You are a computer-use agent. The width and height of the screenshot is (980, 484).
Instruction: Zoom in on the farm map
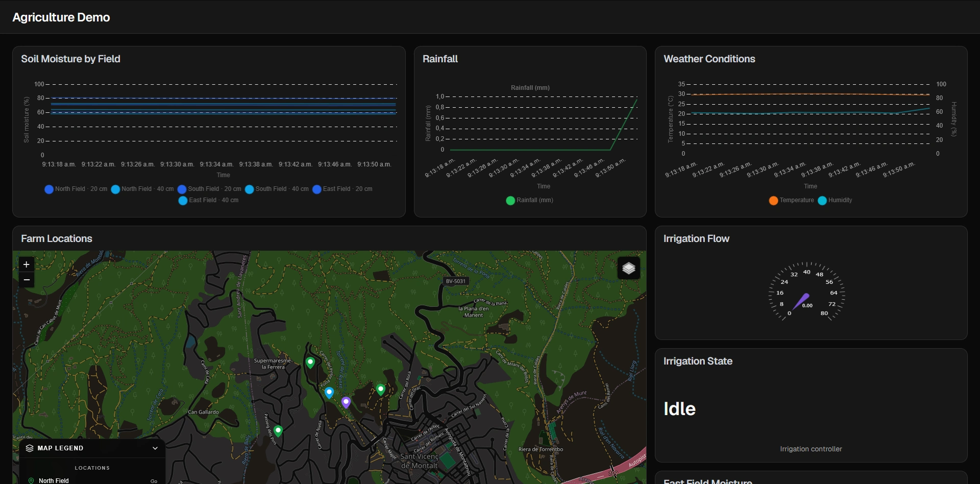(27, 264)
